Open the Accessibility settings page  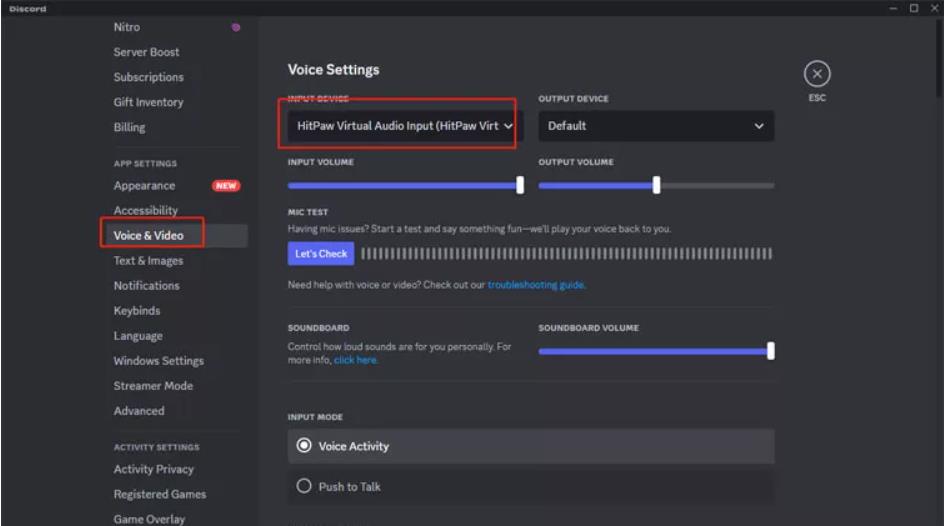(x=146, y=211)
